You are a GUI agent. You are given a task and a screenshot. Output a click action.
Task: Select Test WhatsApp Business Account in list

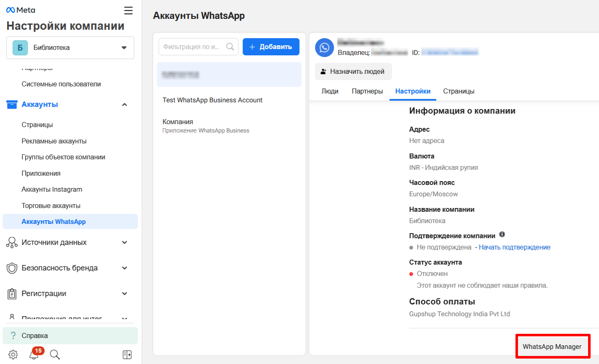[x=212, y=100]
